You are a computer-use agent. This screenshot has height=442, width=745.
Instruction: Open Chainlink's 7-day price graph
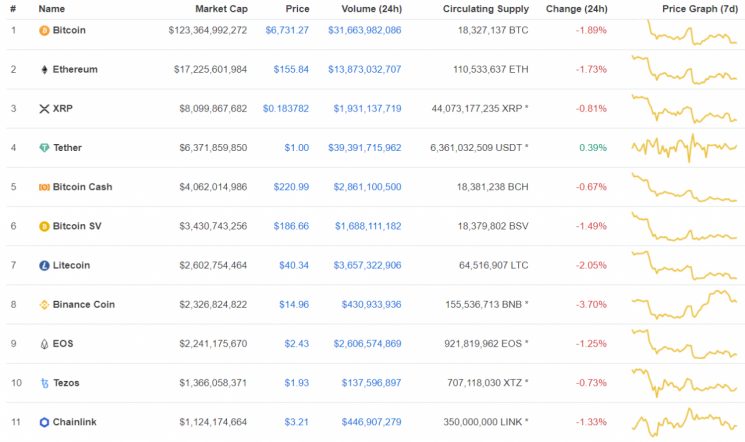point(684,422)
